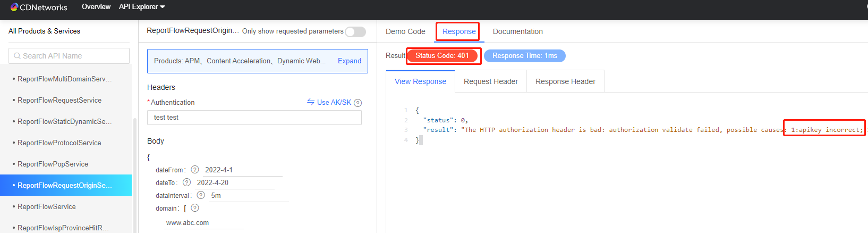The image size is (868, 233).
Task: Click the dateFrom value field
Action: coord(242,170)
